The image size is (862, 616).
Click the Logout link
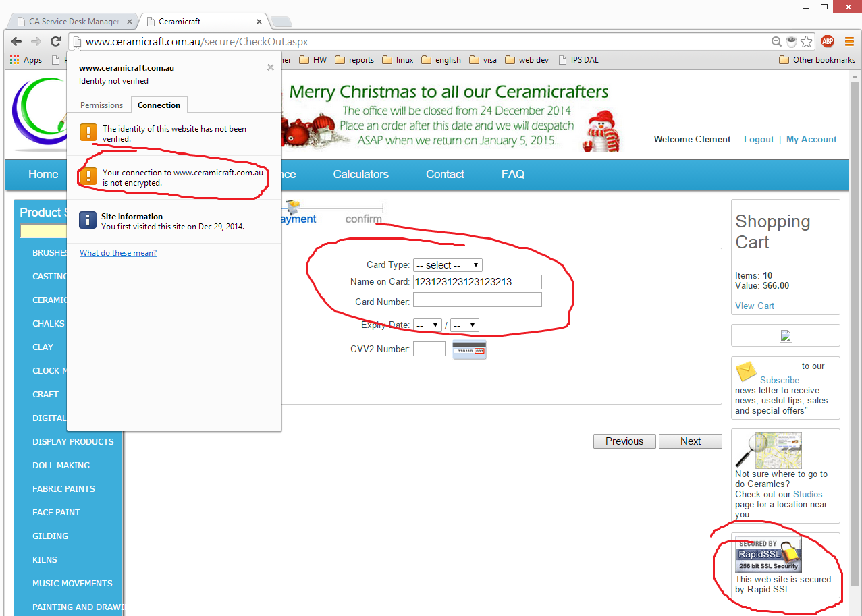pos(759,140)
